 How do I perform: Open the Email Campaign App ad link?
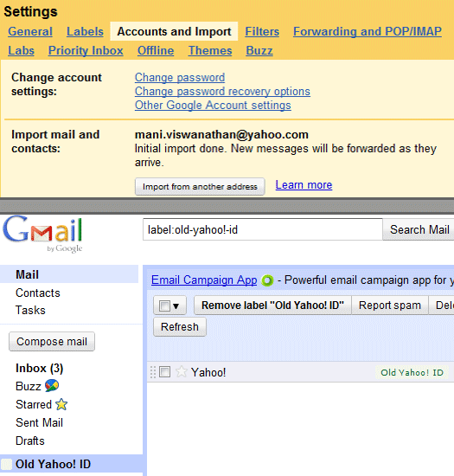point(204,280)
